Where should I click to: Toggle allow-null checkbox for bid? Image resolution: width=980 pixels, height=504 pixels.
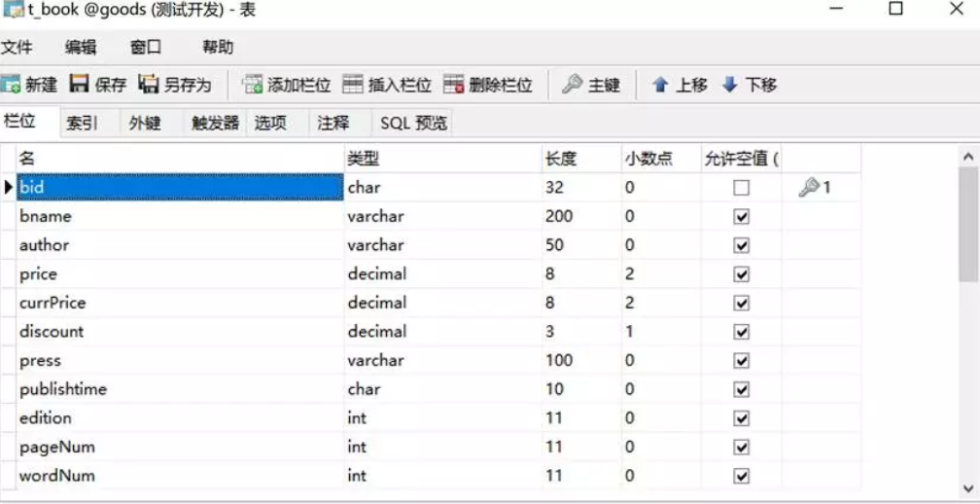click(741, 188)
